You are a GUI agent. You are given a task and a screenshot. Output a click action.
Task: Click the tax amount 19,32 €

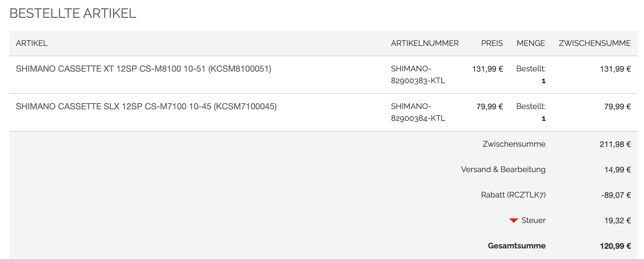pos(618,221)
